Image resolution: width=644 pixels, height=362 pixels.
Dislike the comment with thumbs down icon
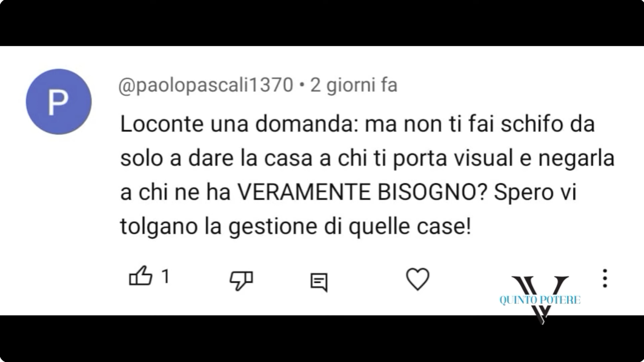click(241, 281)
